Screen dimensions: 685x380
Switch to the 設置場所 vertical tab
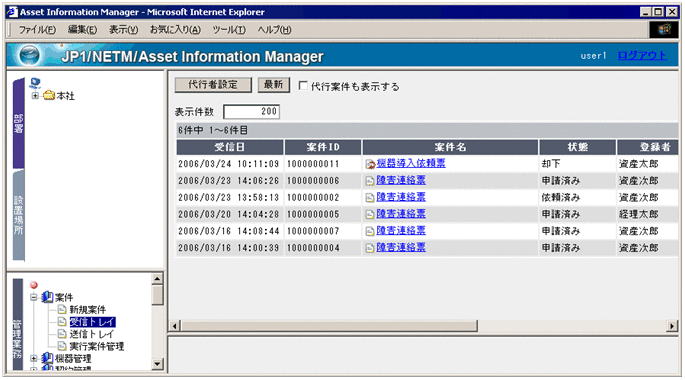pos(18,215)
